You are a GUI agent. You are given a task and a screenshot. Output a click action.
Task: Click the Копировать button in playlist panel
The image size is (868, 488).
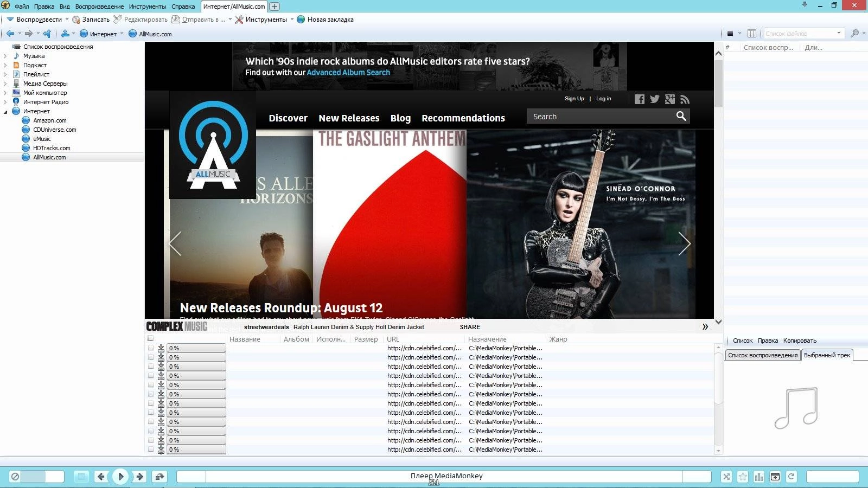800,341
